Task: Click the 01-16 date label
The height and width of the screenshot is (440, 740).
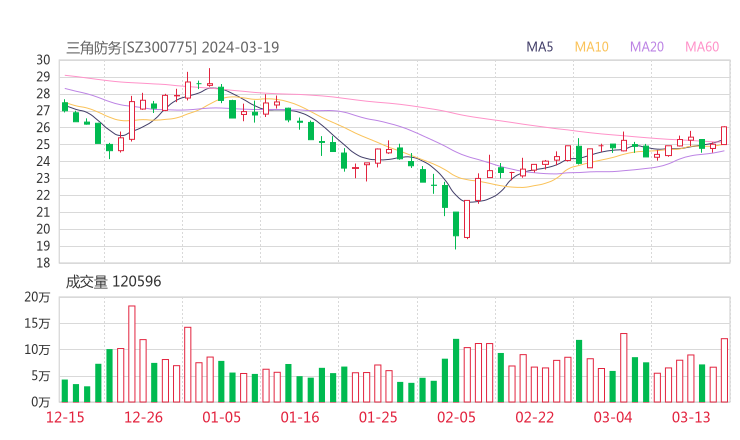Action: pyautogui.click(x=300, y=417)
